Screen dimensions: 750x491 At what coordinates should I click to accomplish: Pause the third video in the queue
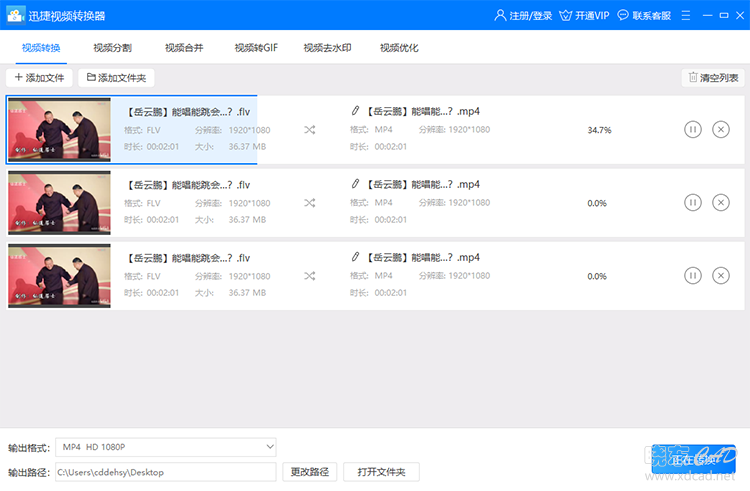click(692, 276)
